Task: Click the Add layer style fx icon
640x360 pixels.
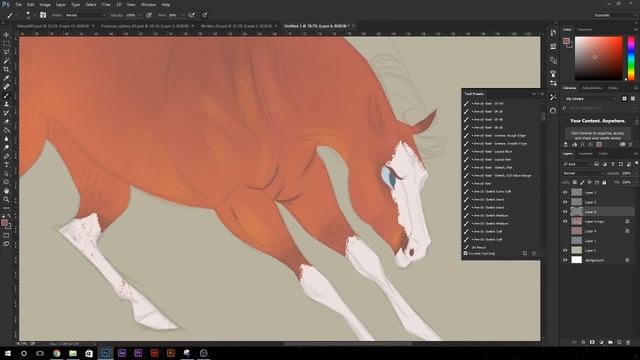Action: tap(583, 342)
